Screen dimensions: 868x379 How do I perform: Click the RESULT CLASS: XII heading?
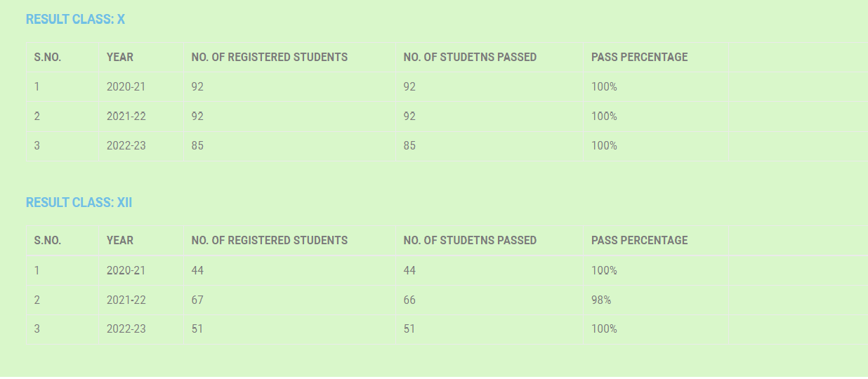[x=79, y=203]
